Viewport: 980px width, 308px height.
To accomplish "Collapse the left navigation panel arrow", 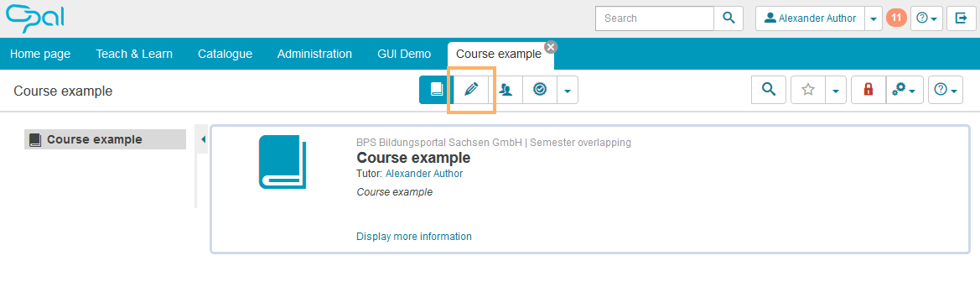I will [x=203, y=139].
